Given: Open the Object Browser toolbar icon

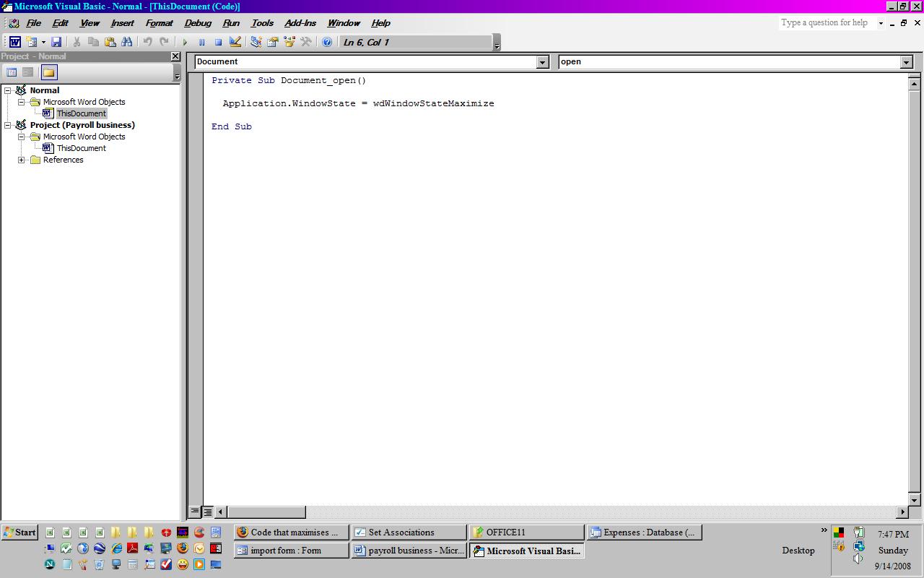Looking at the screenshot, I should [x=289, y=42].
